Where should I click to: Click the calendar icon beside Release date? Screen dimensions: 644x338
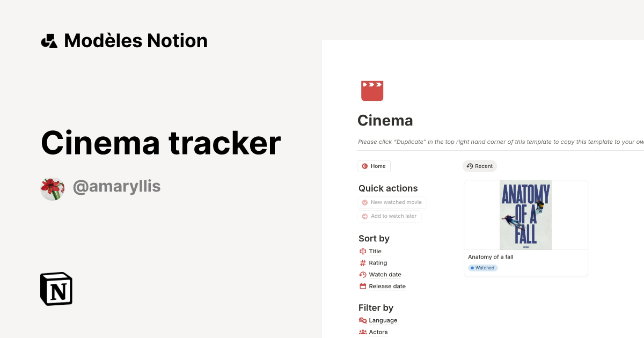coord(362,286)
